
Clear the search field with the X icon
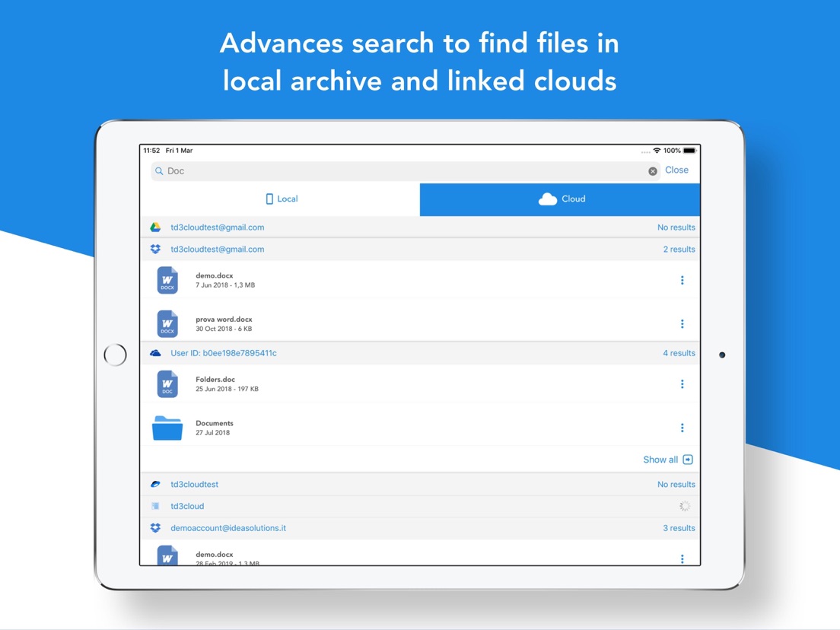pos(653,171)
